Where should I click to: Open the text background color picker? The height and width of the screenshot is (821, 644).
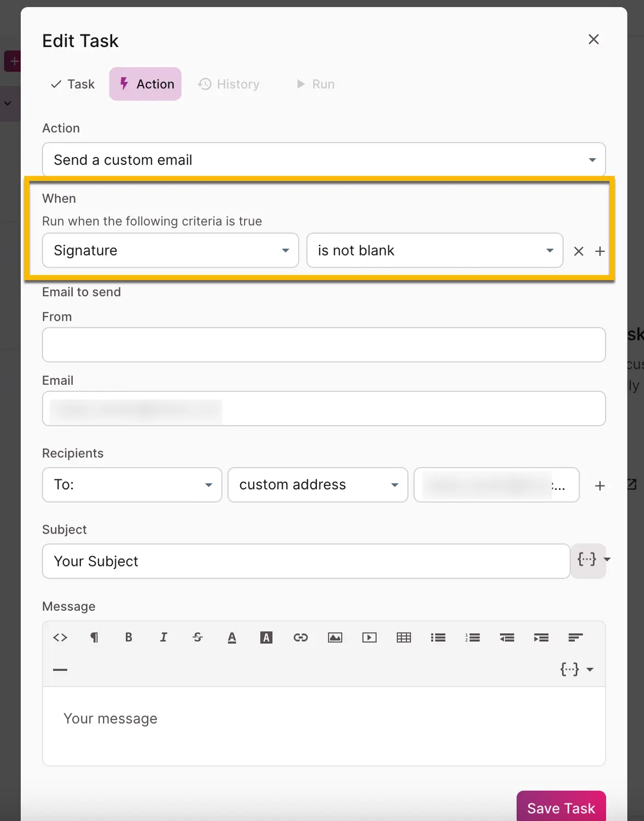click(266, 637)
